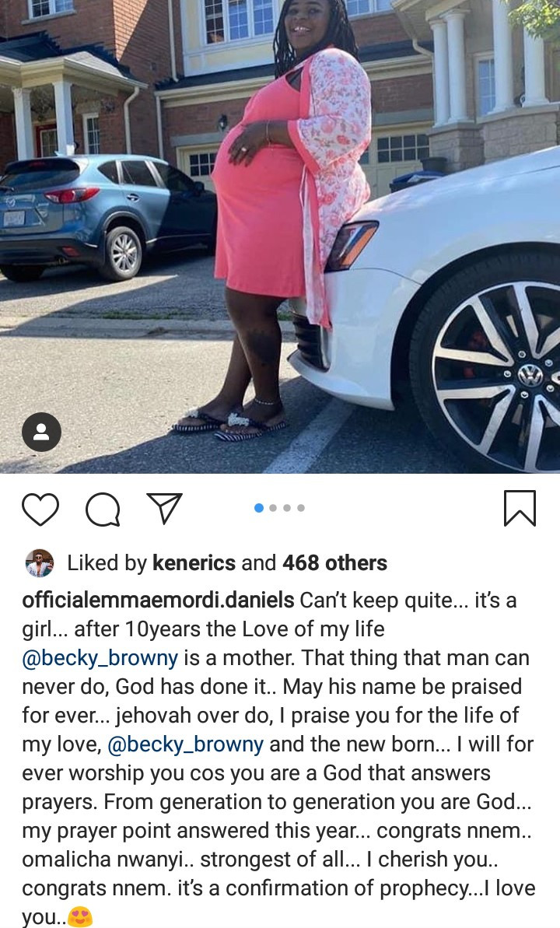Tap the tagged people icon on photo
560x928 pixels.
(41, 432)
